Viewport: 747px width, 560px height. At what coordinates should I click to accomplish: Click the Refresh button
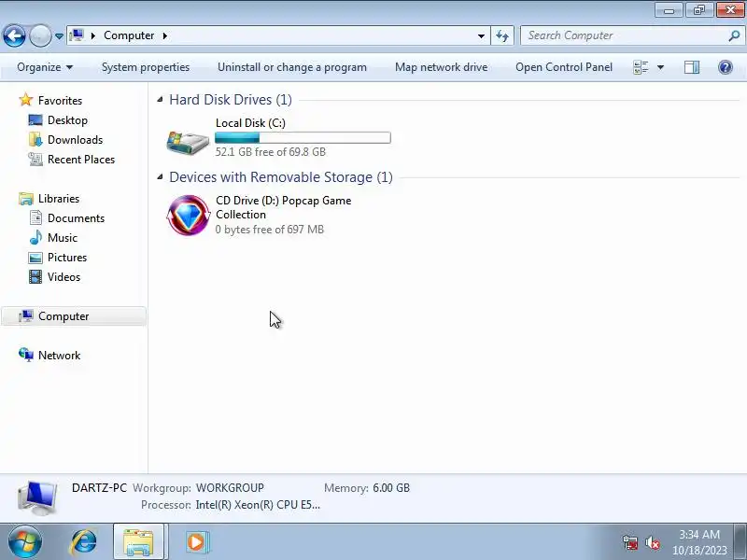coord(502,35)
